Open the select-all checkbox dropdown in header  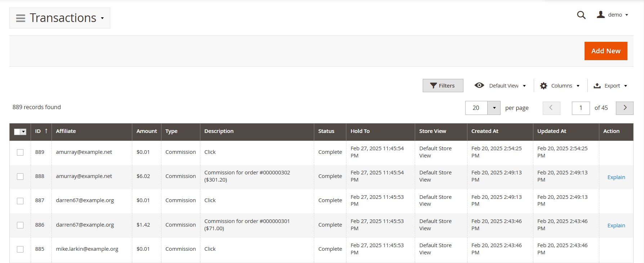24,132
